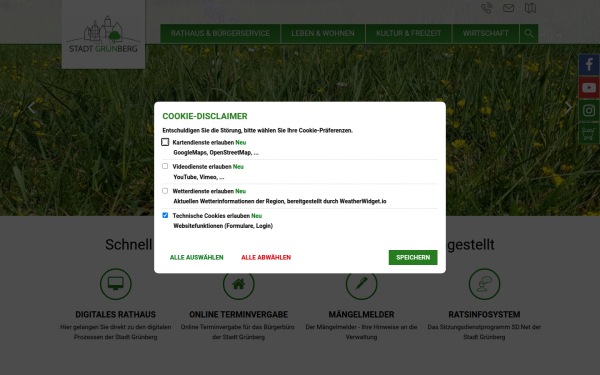
Task: Click 'Kartendienste erlauben' label text
Action: point(203,142)
